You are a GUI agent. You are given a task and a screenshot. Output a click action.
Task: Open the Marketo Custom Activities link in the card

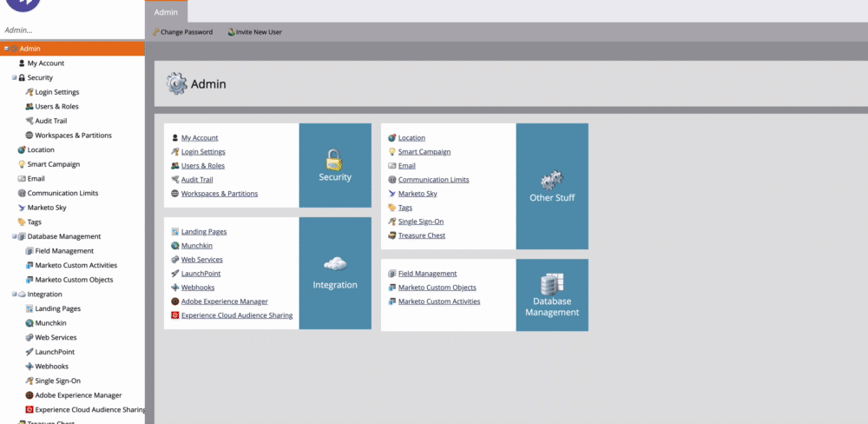click(439, 301)
